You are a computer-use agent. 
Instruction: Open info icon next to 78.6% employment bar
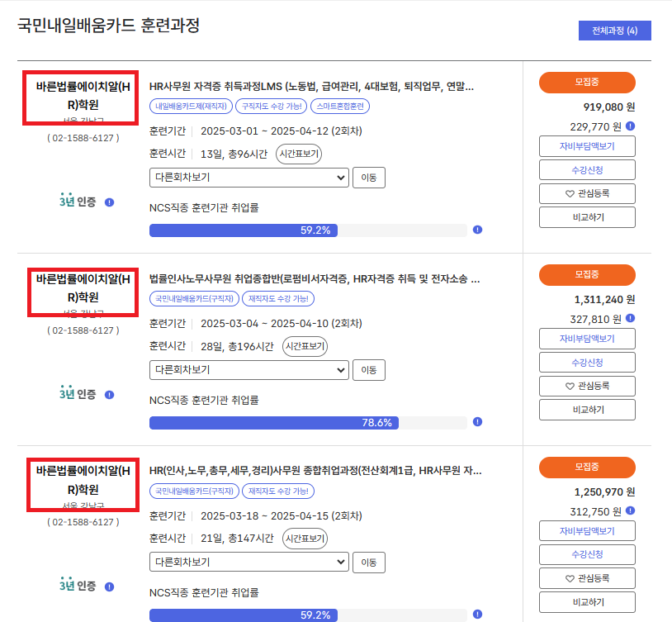coord(478,422)
